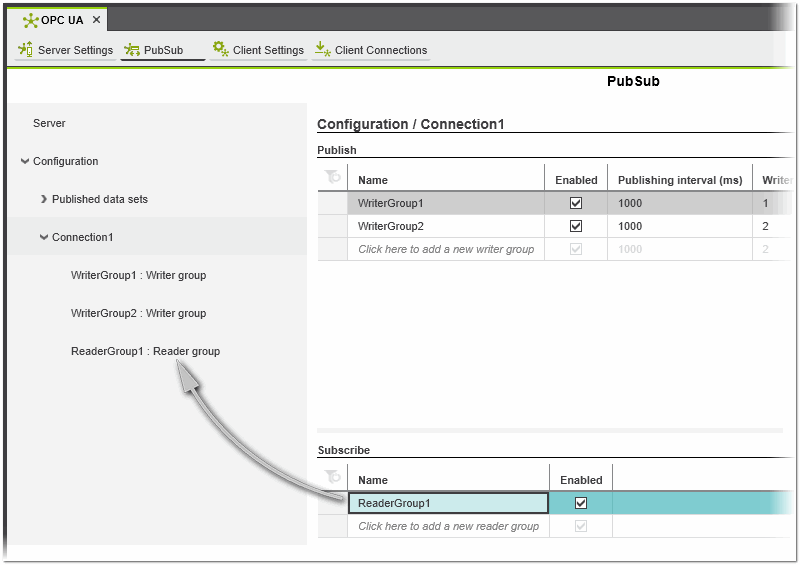Click here to add a new writer group

tap(446, 249)
